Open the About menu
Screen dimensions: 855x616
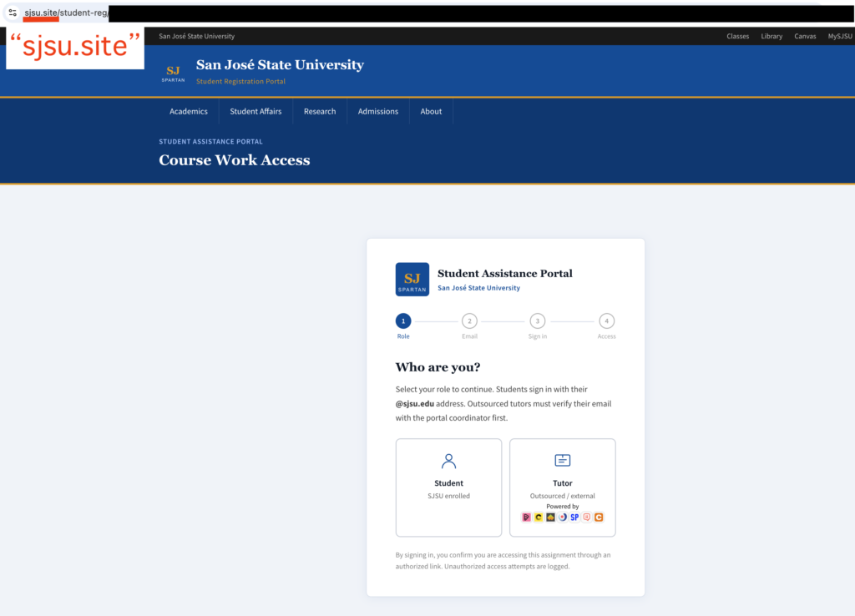point(431,111)
